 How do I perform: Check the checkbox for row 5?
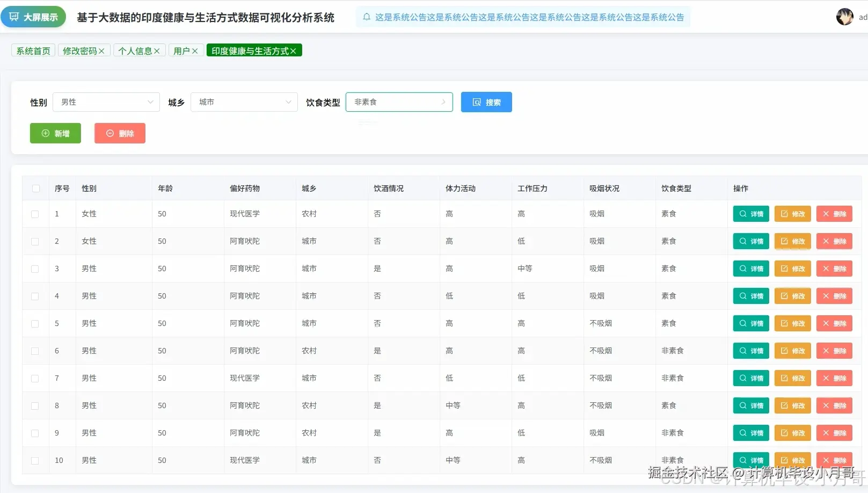35,324
